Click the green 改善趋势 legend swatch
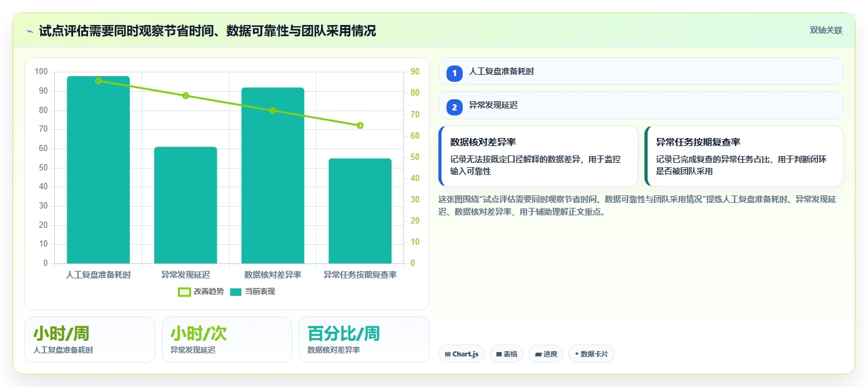Image resolution: width=868 pixels, height=387 pixels. [184, 291]
